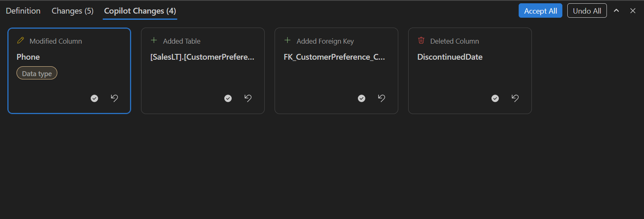Accept the DiscontinuedDate column deletion
644x219 pixels.
[x=495, y=98]
